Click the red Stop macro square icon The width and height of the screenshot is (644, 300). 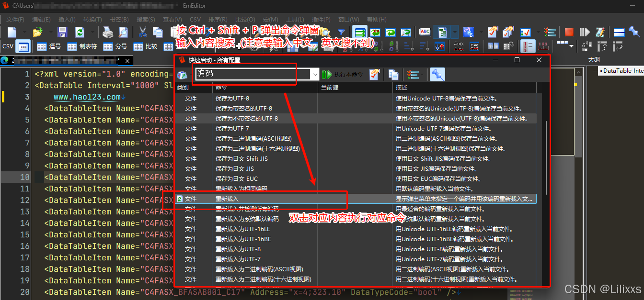coord(569,32)
